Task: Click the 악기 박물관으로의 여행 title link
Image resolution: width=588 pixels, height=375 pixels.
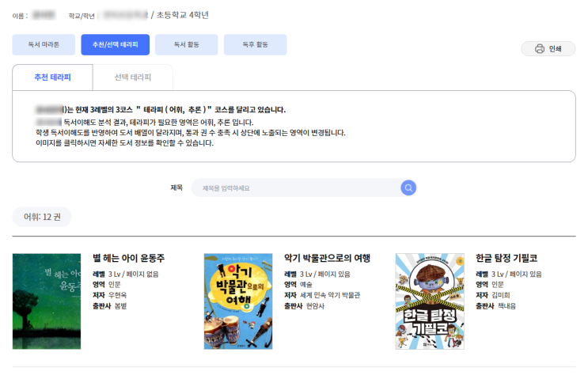Action: pos(328,259)
